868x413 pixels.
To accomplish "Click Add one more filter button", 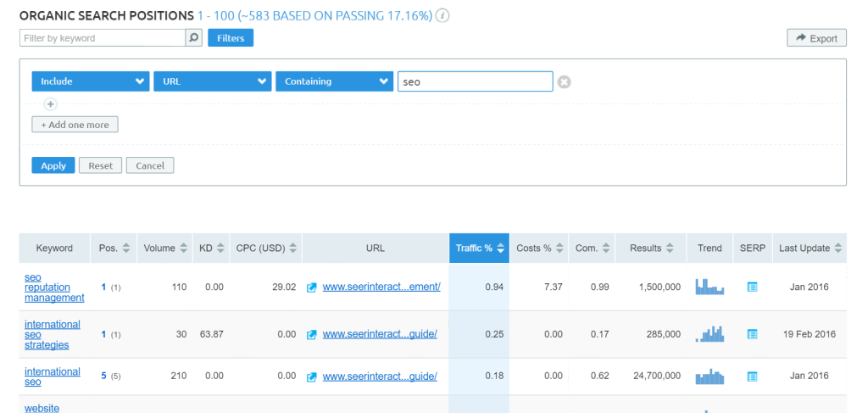I will [75, 125].
